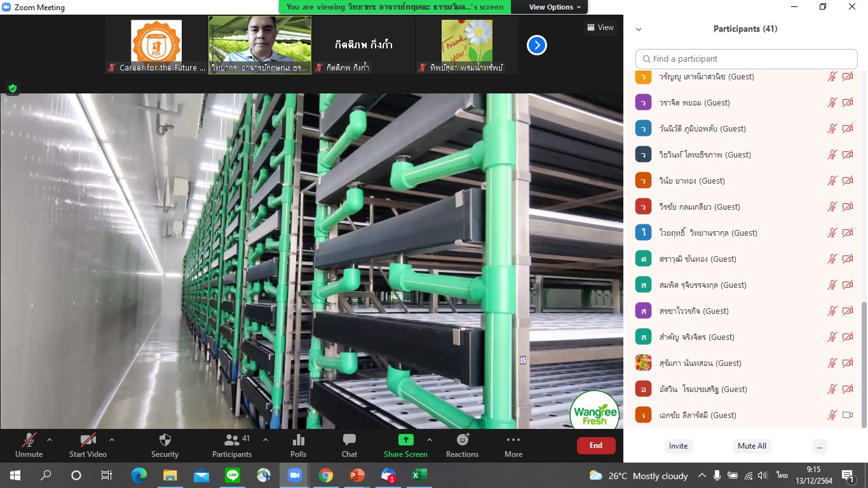Screen dimensions: 868x488
Task: Click the More three-dots icon
Action: (x=513, y=440)
